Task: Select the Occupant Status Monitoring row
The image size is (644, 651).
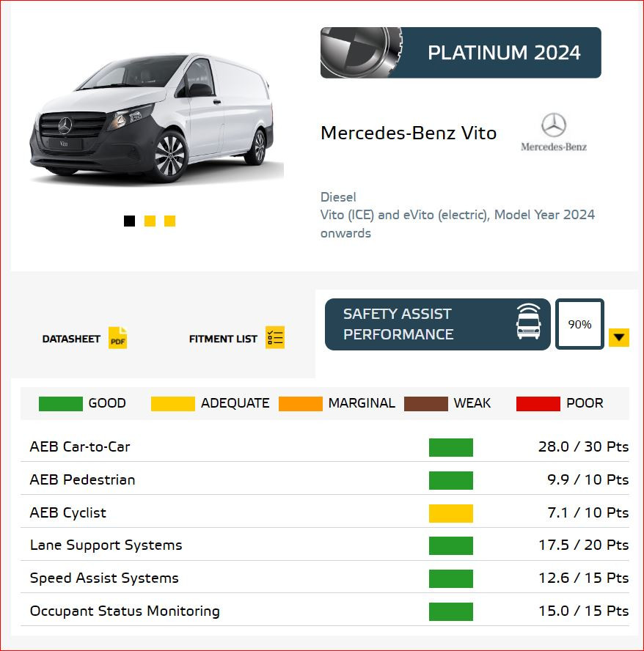Action: click(x=324, y=611)
